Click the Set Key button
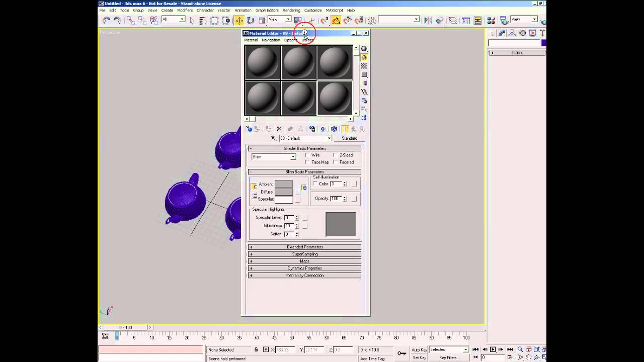Viewport: 644px width, 362px height. pos(420,357)
